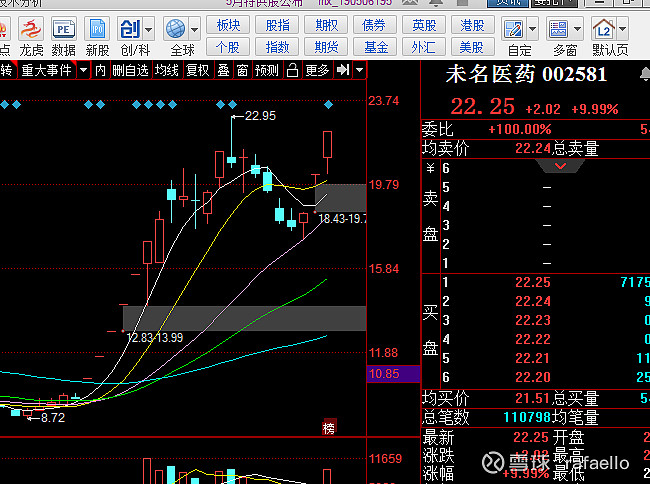Image resolution: width=650 pixels, height=484 pixels.
Task: Click the 窗 window toolbar item
Action: click(243, 70)
